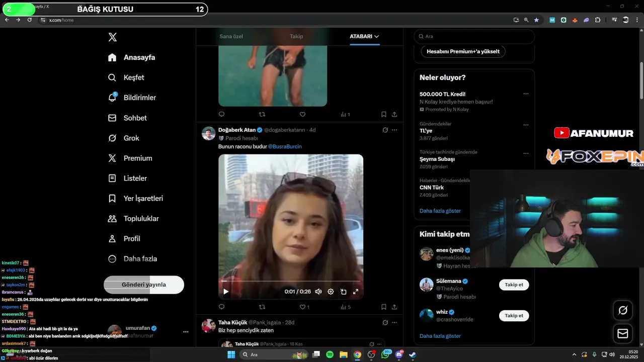
Task: Open CNN Türk trending topic
Action: (432, 188)
